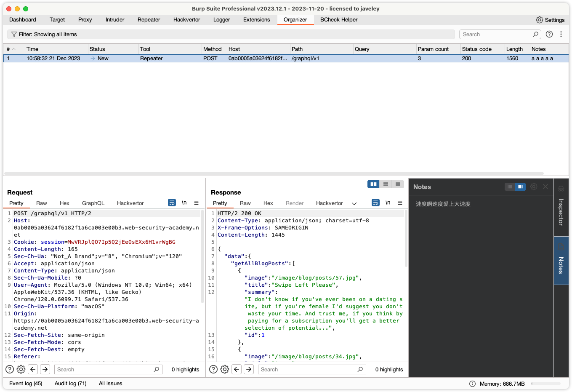Viewport: 572px width, 392px height.
Task: Select side-by-side request/response layout
Action: coord(373,184)
